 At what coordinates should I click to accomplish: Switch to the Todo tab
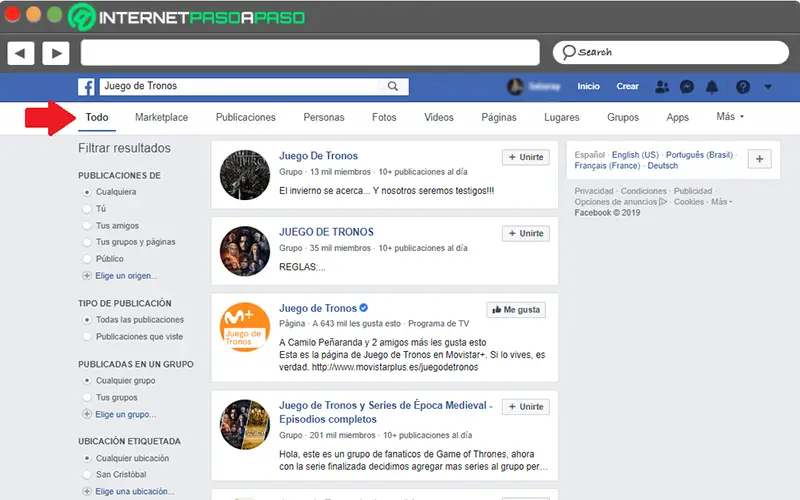tap(97, 117)
